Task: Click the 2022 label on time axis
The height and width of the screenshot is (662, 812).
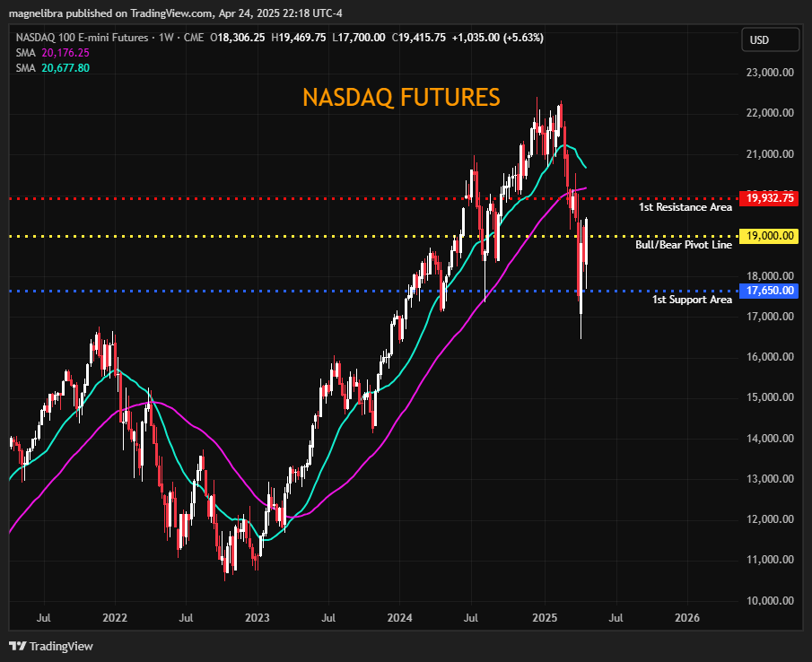Action: coord(115,617)
